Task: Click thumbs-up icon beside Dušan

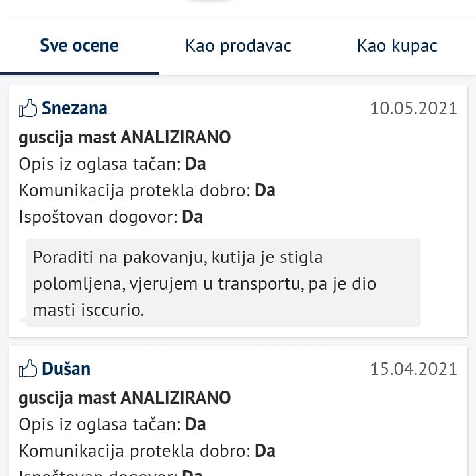Action: (x=28, y=368)
